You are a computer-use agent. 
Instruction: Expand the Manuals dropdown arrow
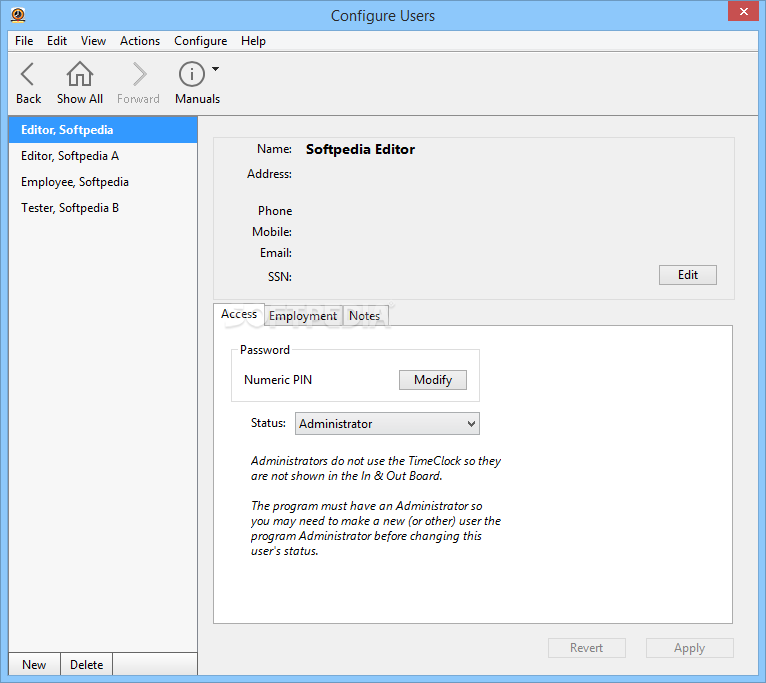pyautogui.click(x=215, y=69)
